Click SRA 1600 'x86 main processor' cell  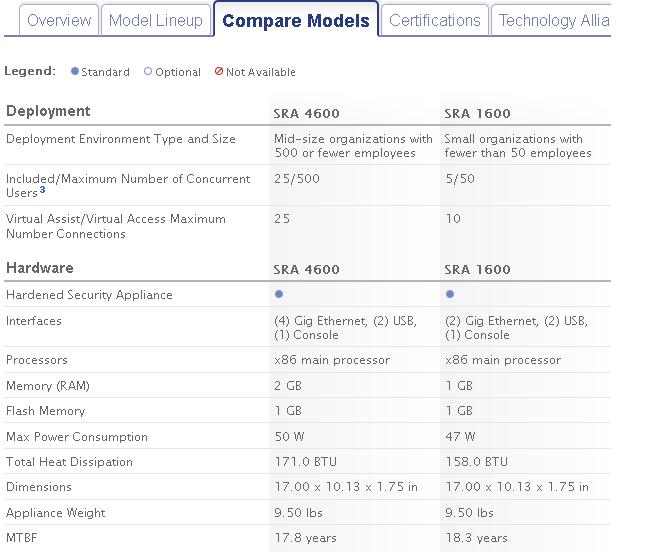(503, 360)
